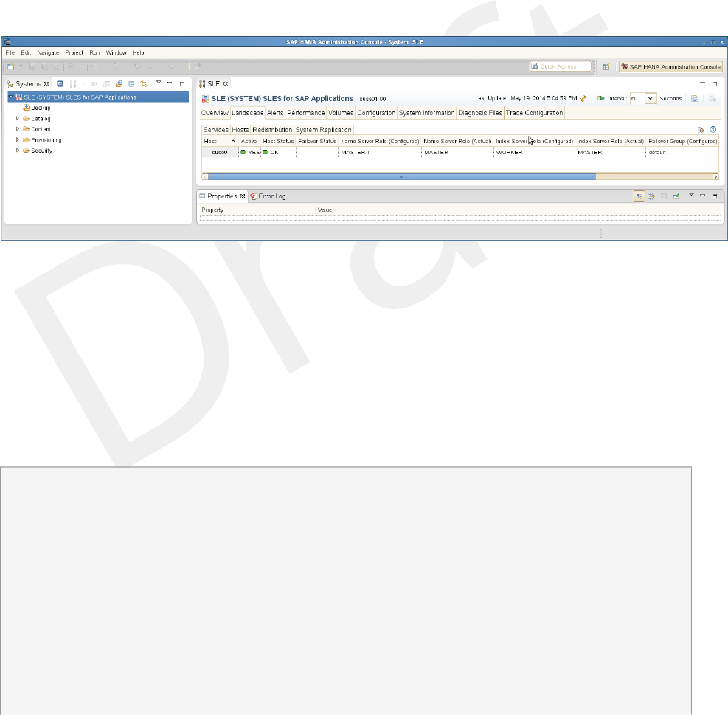
Task: Click the Open Perspective icon
Action: pyautogui.click(x=606, y=67)
